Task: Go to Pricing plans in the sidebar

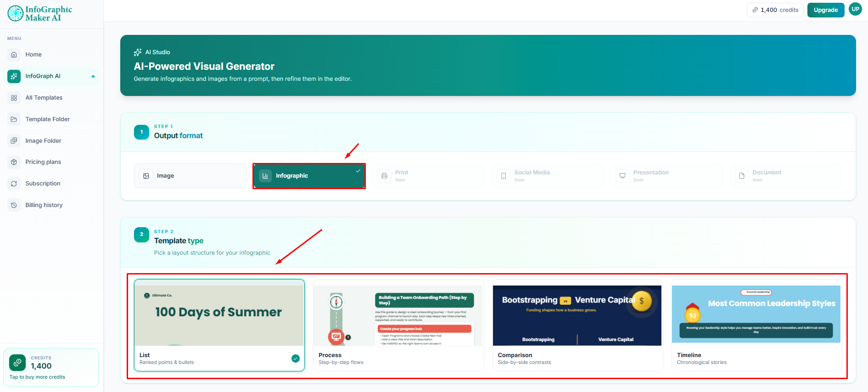Action: (53, 162)
